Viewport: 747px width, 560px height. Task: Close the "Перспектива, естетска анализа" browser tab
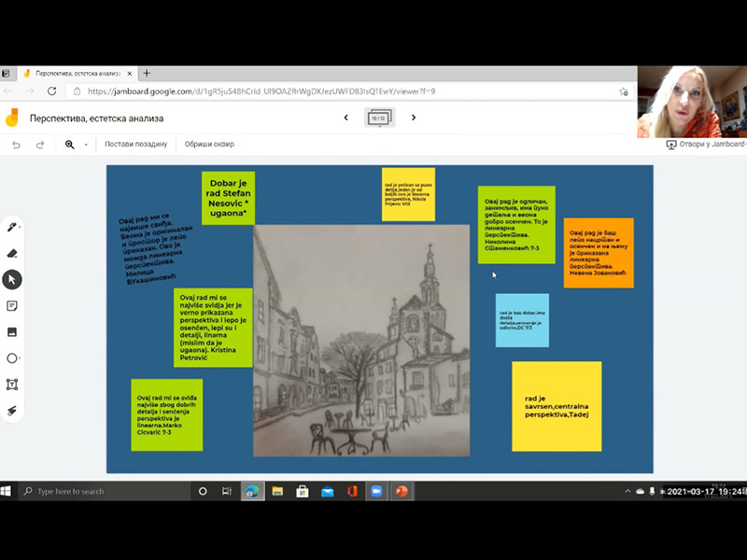point(130,74)
